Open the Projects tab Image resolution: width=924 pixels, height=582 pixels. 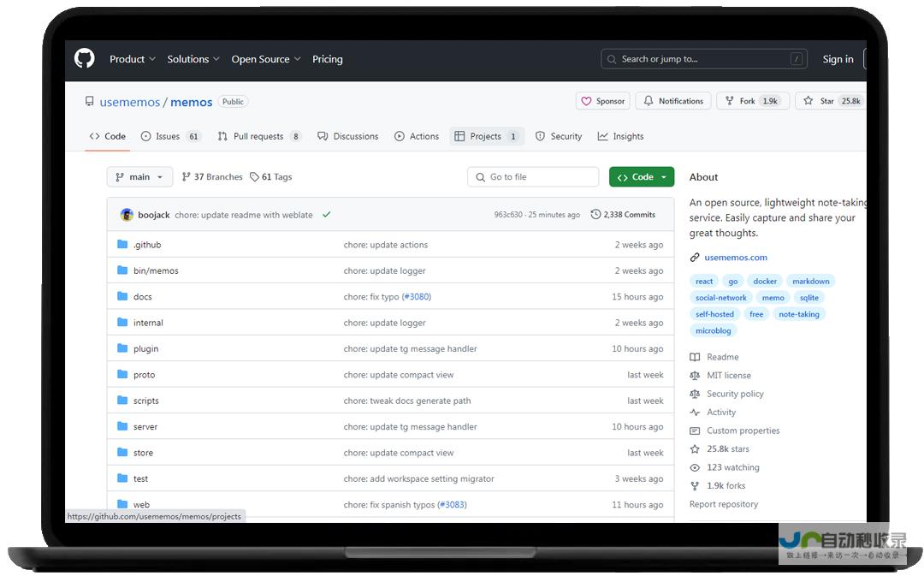487,136
